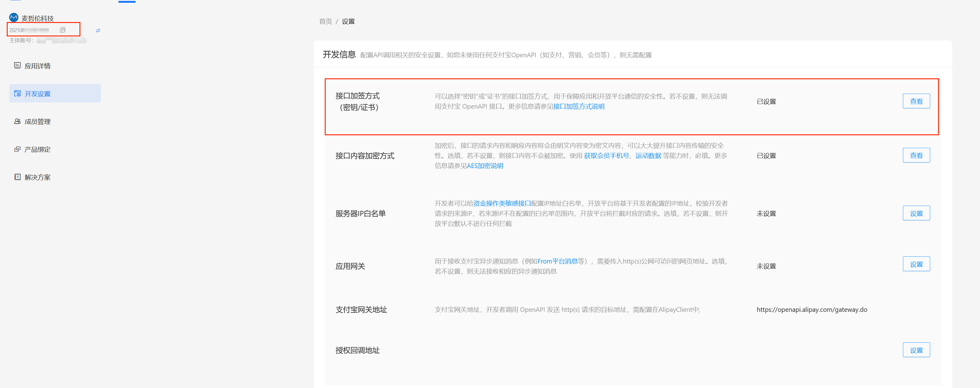Open the 运动数据 link
Viewport: 980px width, 388px height.
[648, 155]
